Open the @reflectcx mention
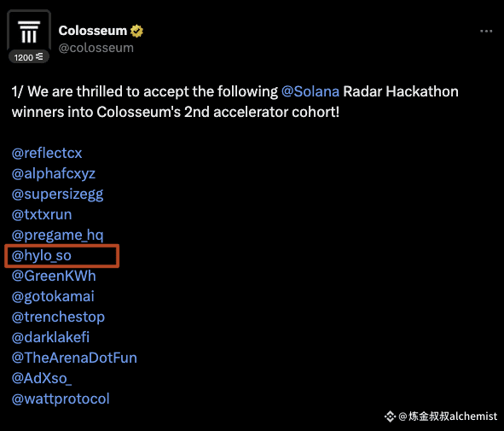 (47, 153)
